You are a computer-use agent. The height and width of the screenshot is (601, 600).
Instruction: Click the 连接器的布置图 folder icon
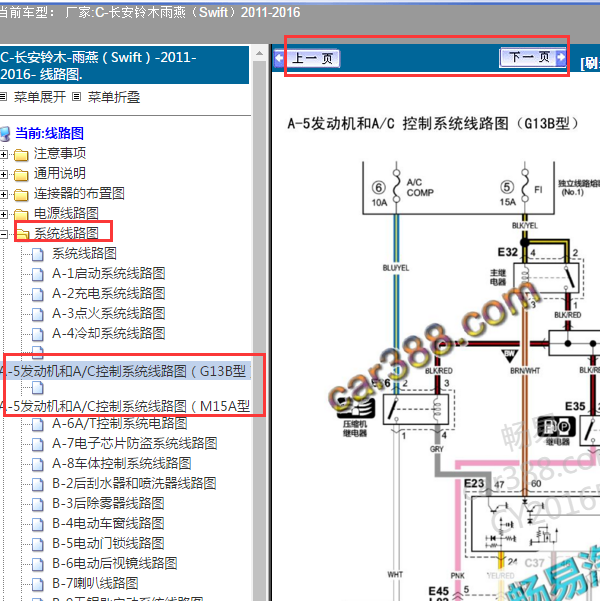tap(21, 195)
